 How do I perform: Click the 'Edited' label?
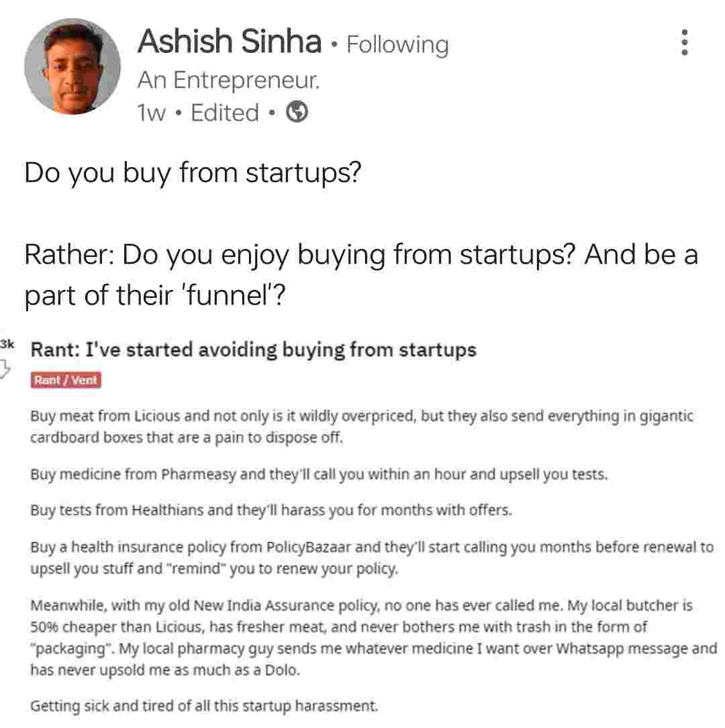pos(225,113)
